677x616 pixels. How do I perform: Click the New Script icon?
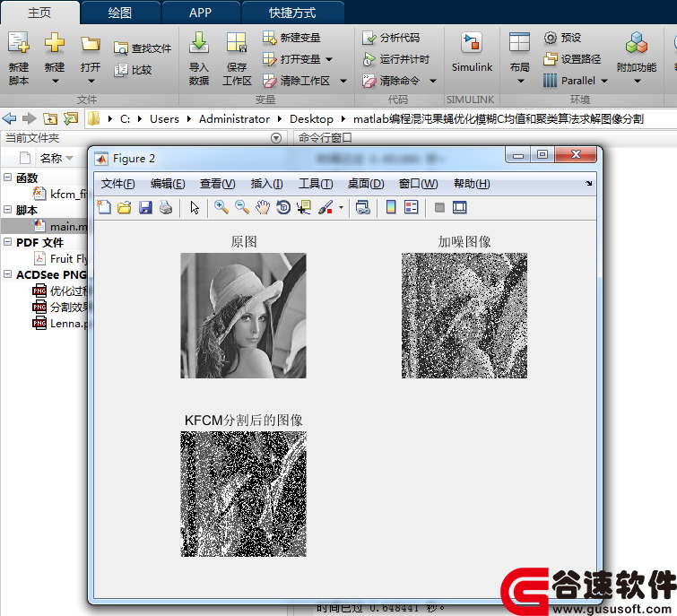coord(19,42)
